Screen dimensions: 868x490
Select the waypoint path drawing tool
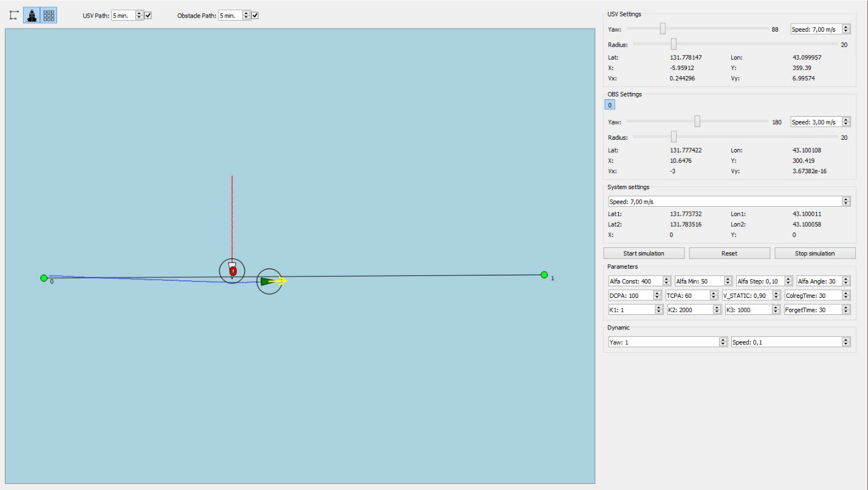[x=14, y=16]
